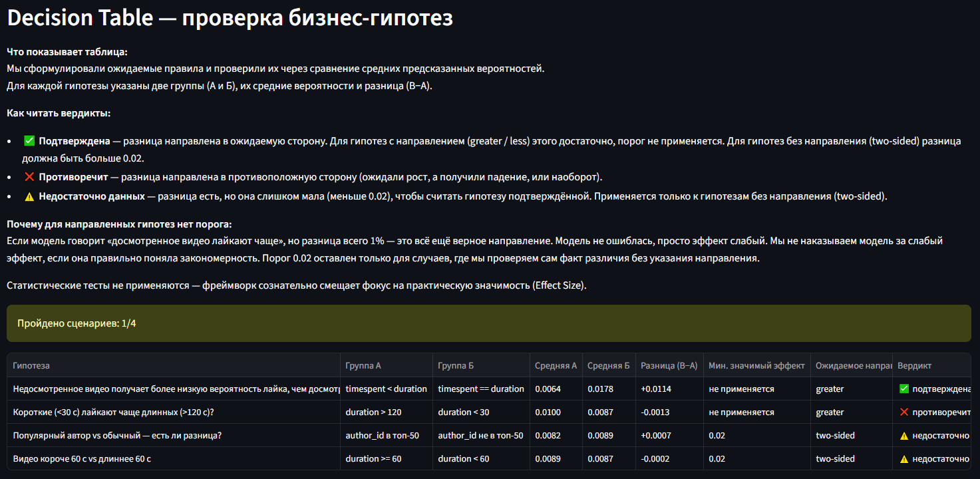Select the warning verdict in 'Видео короче 60 с' row
This screenshot has height=479, width=980.
pyautogui.click(x=931, y=459)
